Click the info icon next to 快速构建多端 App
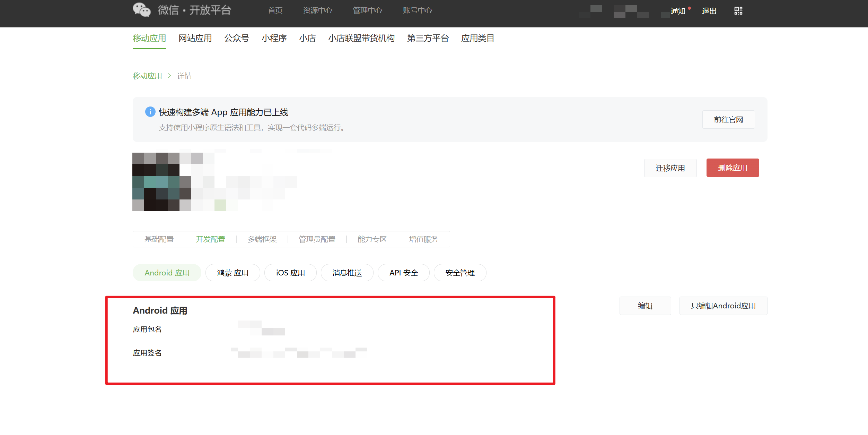The image size is (868, 435). [150, 112]
